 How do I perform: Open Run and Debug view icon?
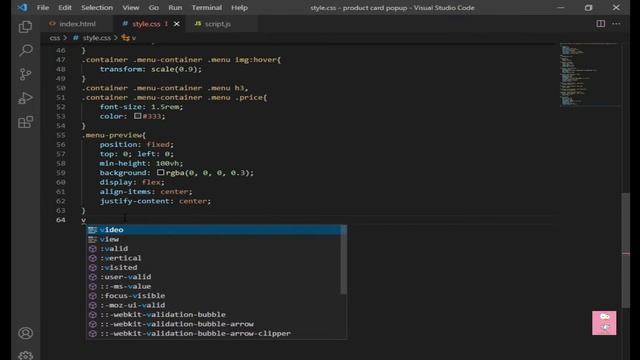tap(25, 98)
